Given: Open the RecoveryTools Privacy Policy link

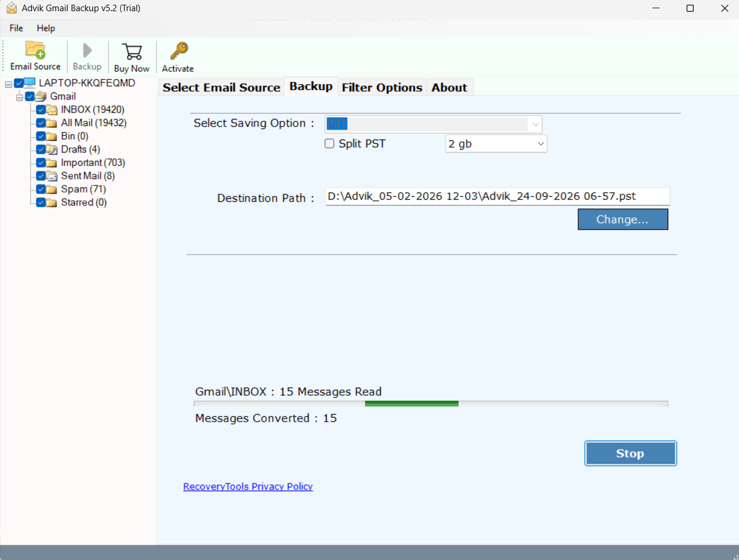Looking at the screenshot, I should click(248, 486).
